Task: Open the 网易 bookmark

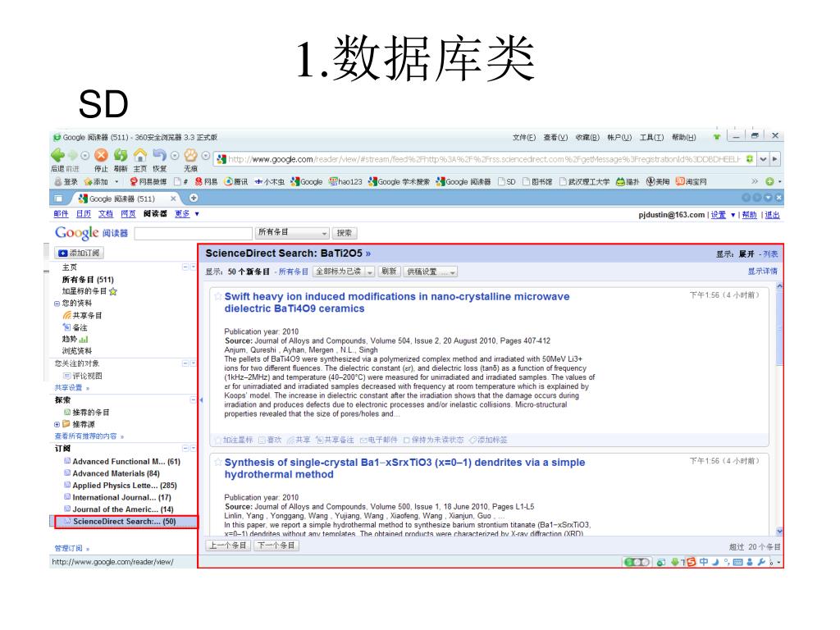Action: point(206,181)
